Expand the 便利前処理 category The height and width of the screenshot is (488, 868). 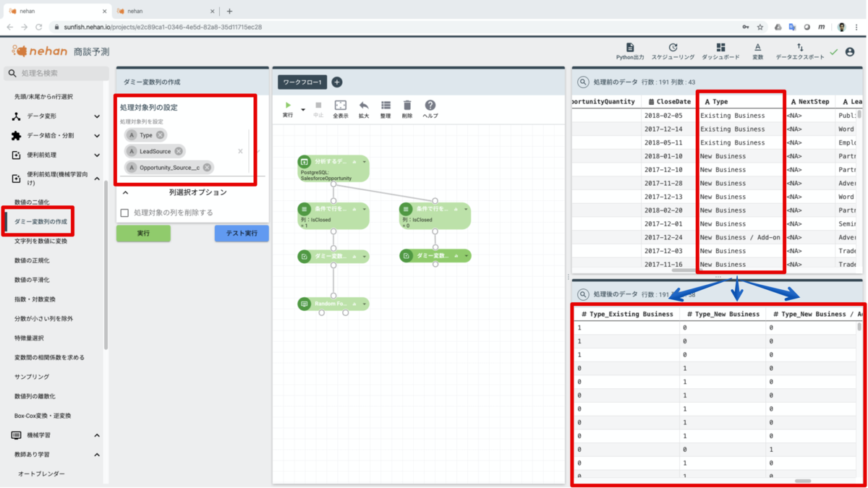[97, 155]
